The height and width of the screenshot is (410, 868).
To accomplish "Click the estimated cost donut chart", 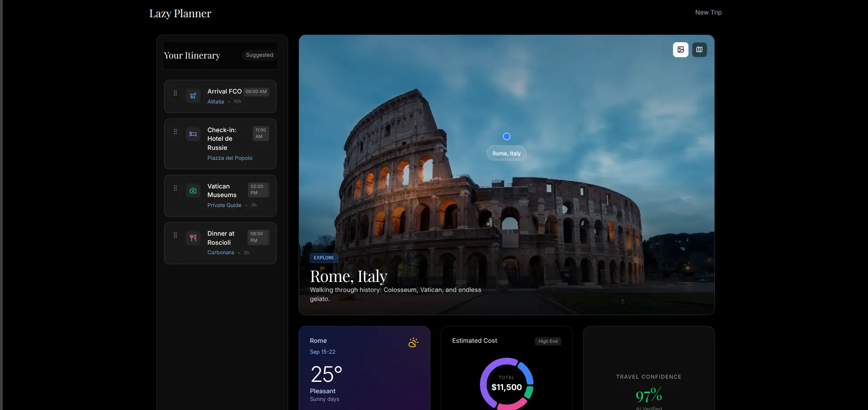I will (x=506, y=384).
